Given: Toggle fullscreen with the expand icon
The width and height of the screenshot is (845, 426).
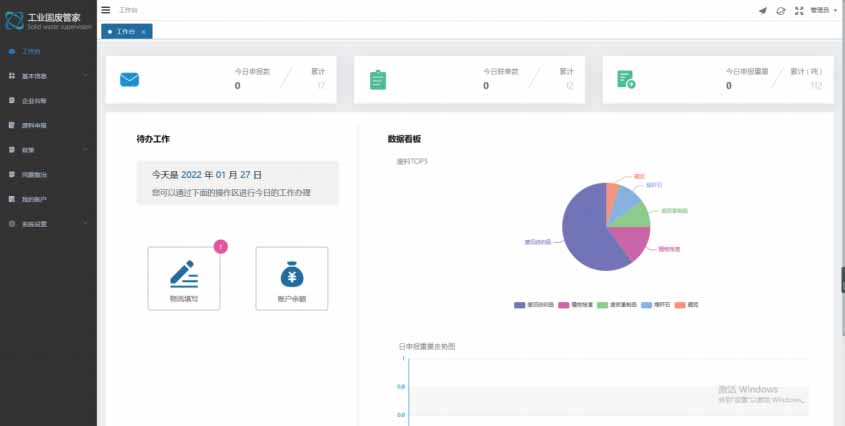Looking at the screenshot, I should [798, 10].
